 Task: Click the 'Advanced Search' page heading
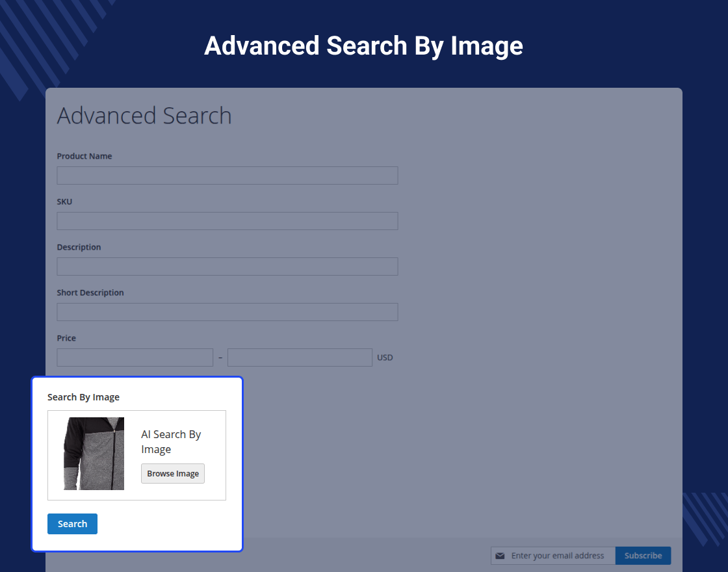click(144, 116)
